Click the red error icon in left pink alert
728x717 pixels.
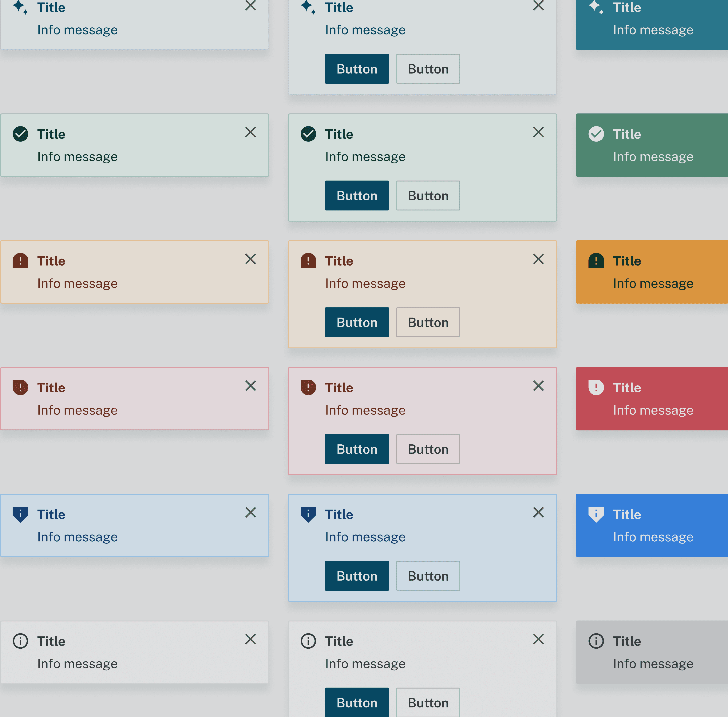20,387
